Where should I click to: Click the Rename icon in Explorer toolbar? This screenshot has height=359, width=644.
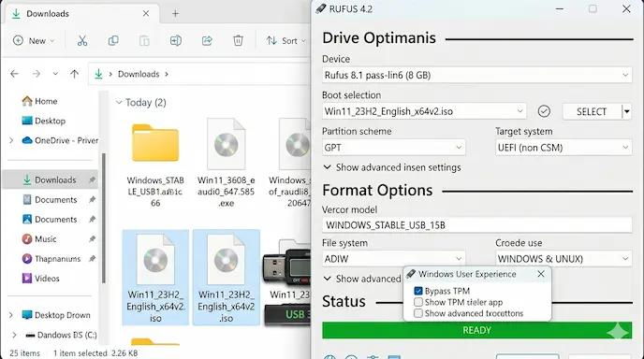point(176,40)
